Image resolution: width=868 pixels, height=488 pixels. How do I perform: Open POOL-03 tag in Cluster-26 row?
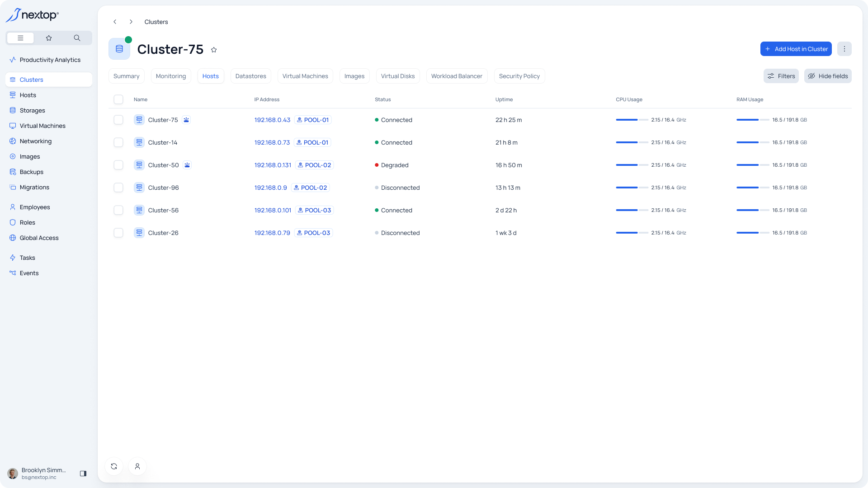313,233
